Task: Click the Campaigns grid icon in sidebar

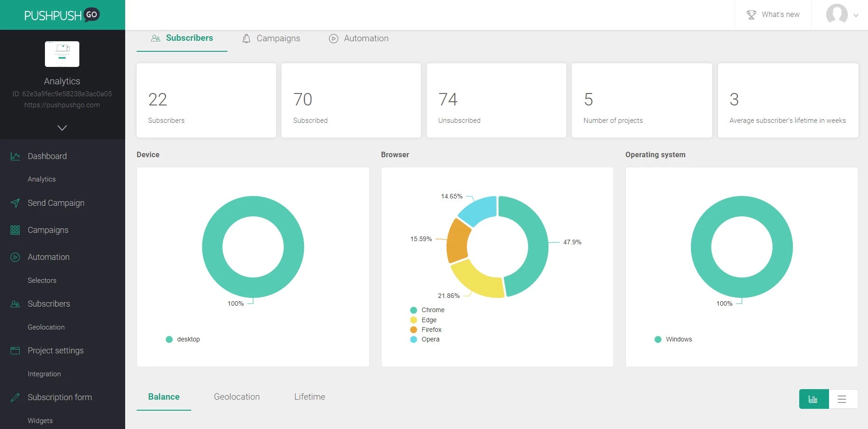Action: tap(15, 230)
